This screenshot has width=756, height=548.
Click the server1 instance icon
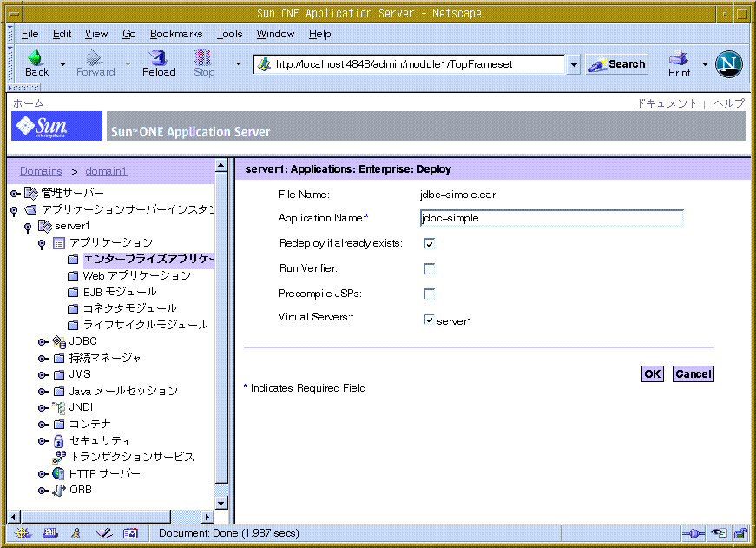45,226
